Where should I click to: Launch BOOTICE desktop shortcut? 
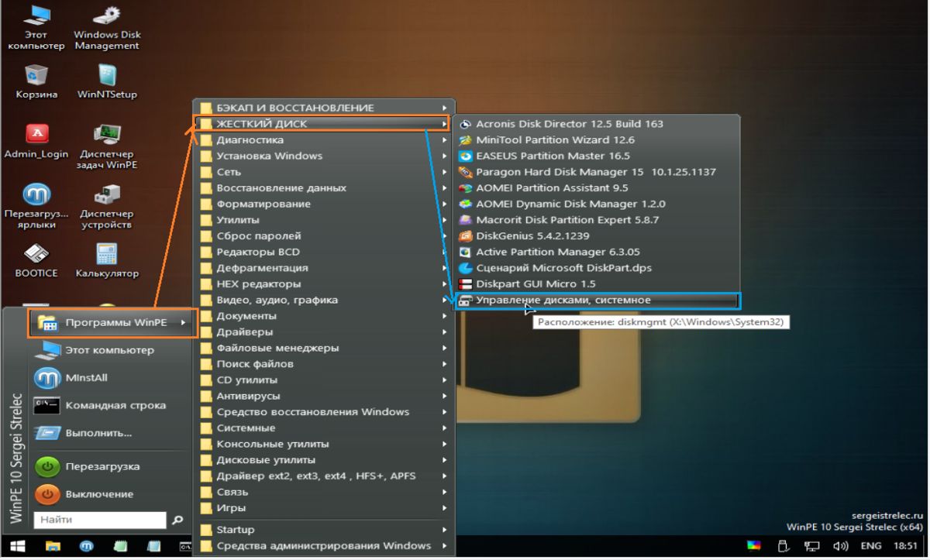(36, 260)
